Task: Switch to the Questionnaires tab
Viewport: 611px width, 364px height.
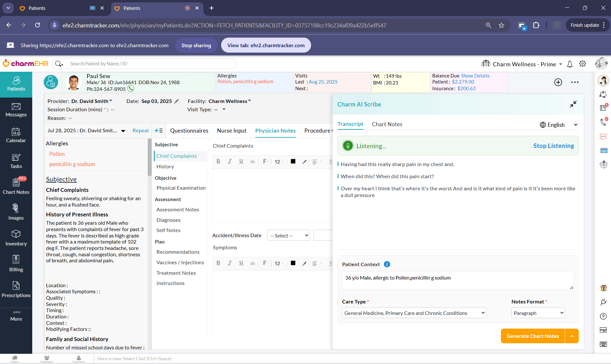Action: point(189,131)
